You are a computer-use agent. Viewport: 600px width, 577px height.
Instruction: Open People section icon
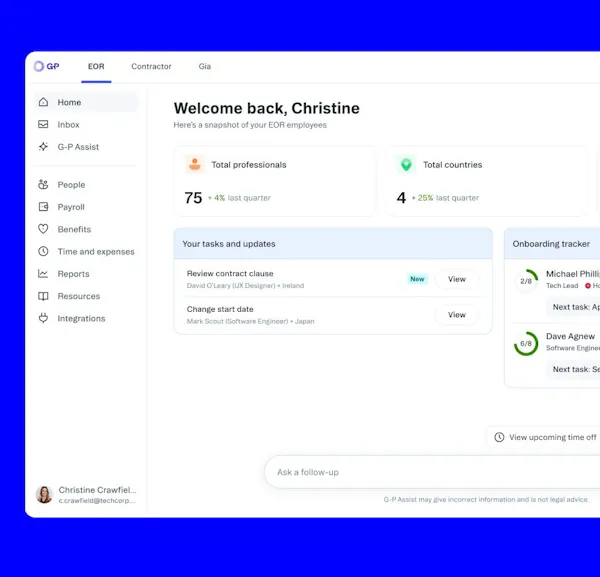[43, 185]
